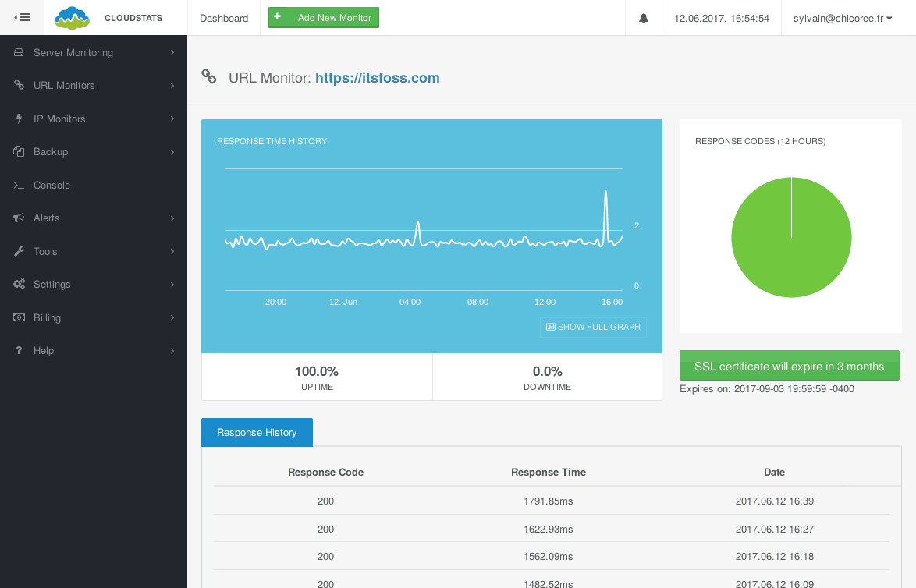Image resolution: width=916 pixels, height=588 pixels.
Task: Click the 1622.93ms response time cell
Action: (x=548, y=529)
